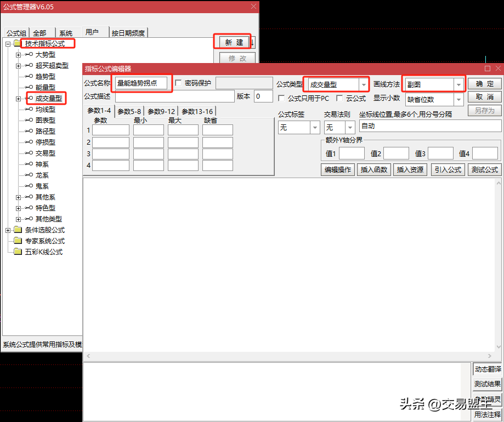Viewport: 504px width, 422px height.
Task: Tick the 公式只用于PC checkbox
Action: pos(281,98)
